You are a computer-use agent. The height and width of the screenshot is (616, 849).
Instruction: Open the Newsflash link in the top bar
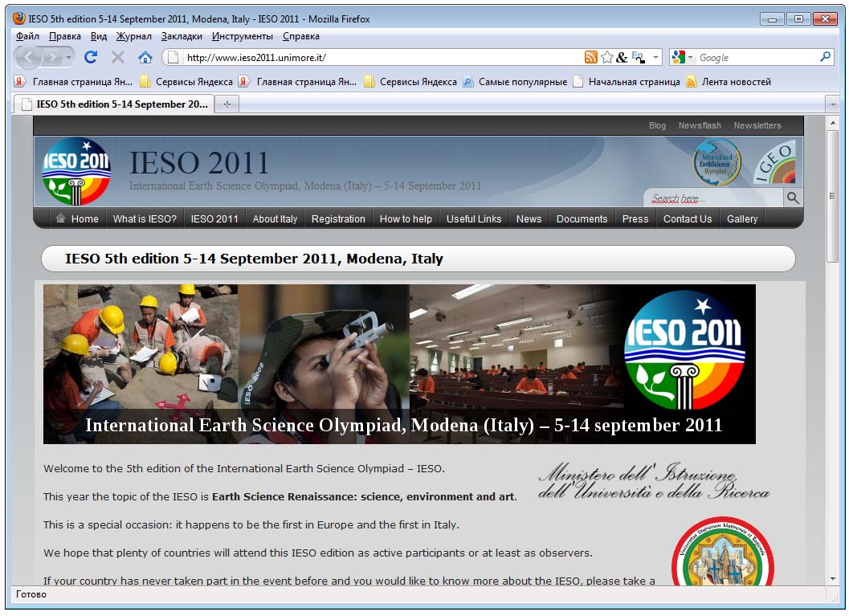(700, 125)
